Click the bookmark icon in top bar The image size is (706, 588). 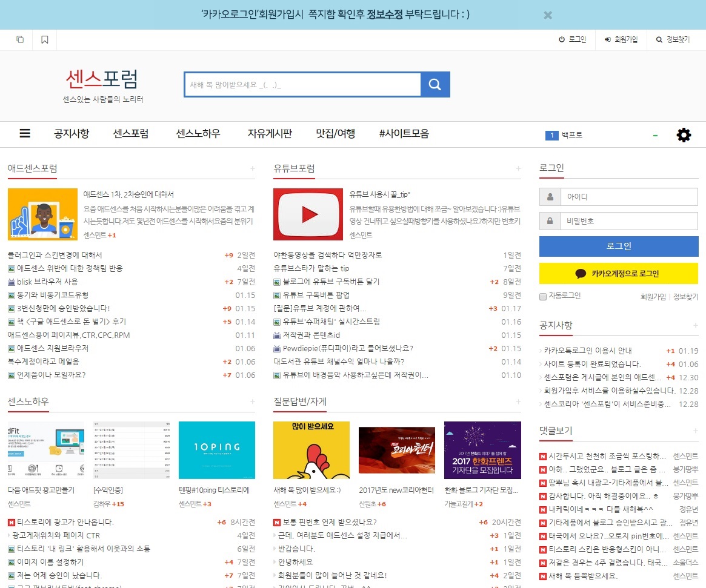pos(45,40)
